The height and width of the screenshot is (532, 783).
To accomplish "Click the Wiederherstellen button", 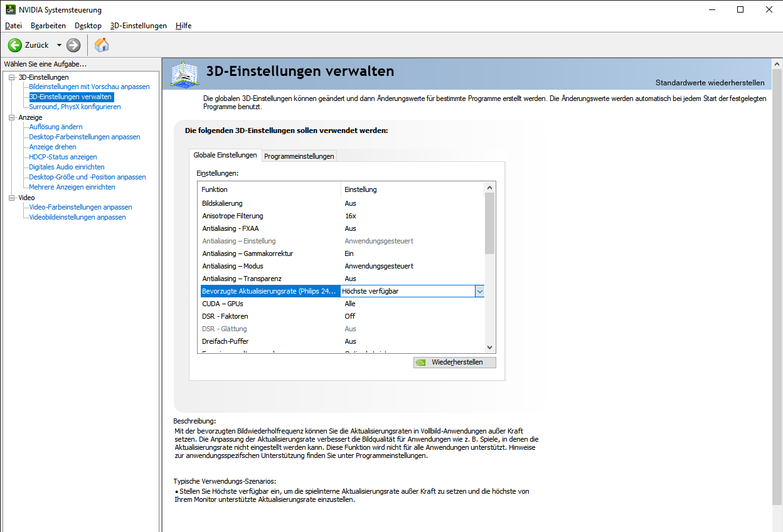I will pos(455,362).
